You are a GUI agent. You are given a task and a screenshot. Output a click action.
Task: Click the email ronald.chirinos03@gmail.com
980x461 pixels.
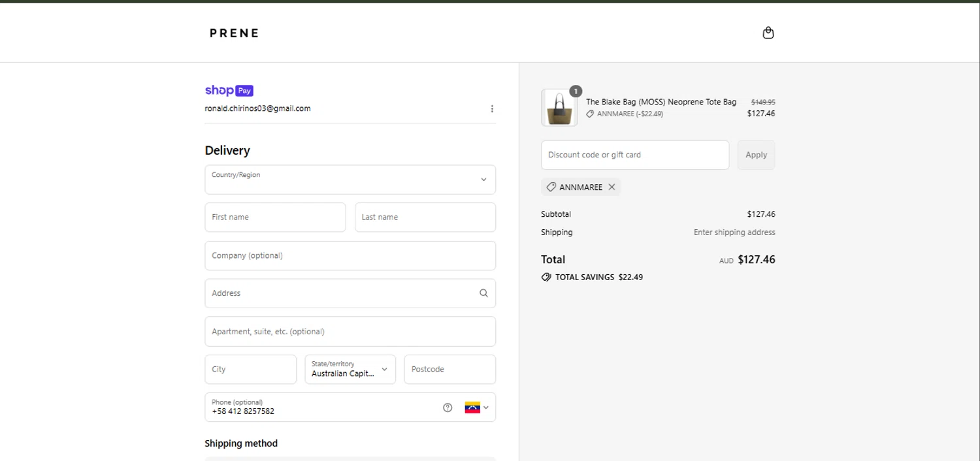pos(258,108)
